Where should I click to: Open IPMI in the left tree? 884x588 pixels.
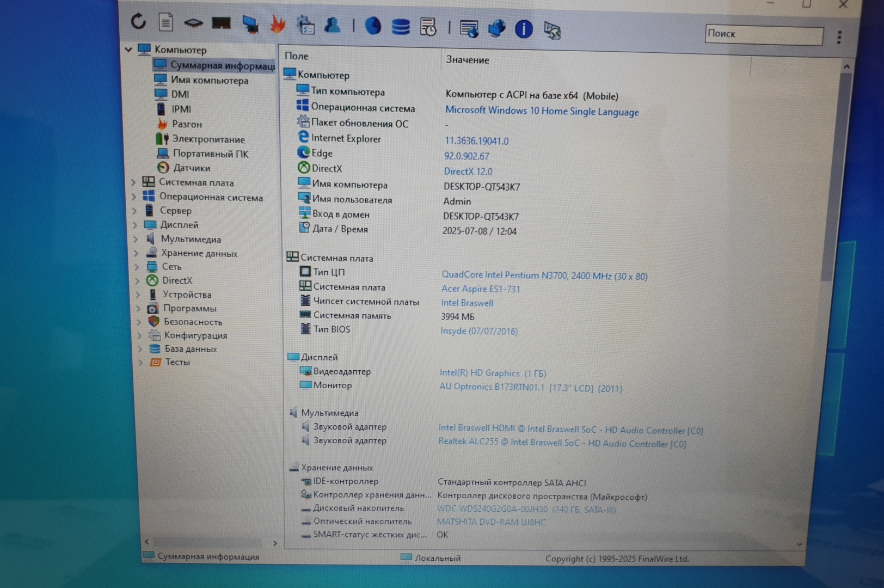pyautogui.click(x=181, y=109)
